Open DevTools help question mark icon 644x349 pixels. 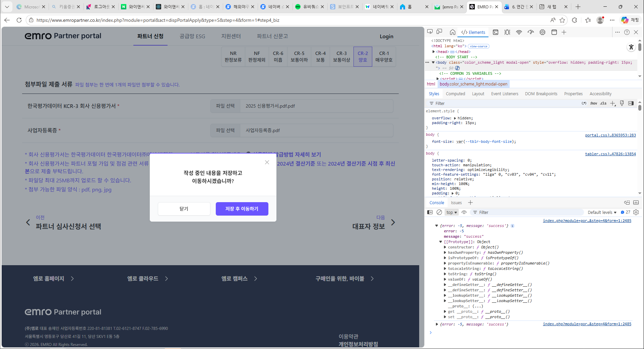[627, 32]
